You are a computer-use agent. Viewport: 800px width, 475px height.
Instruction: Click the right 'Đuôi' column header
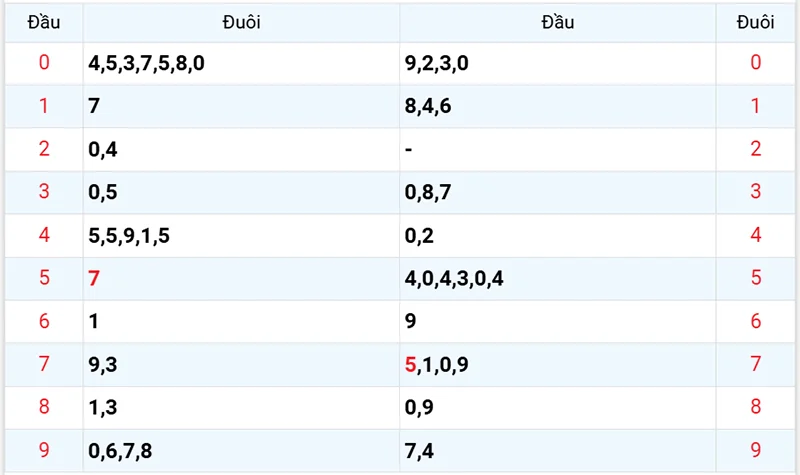point(755,22)
